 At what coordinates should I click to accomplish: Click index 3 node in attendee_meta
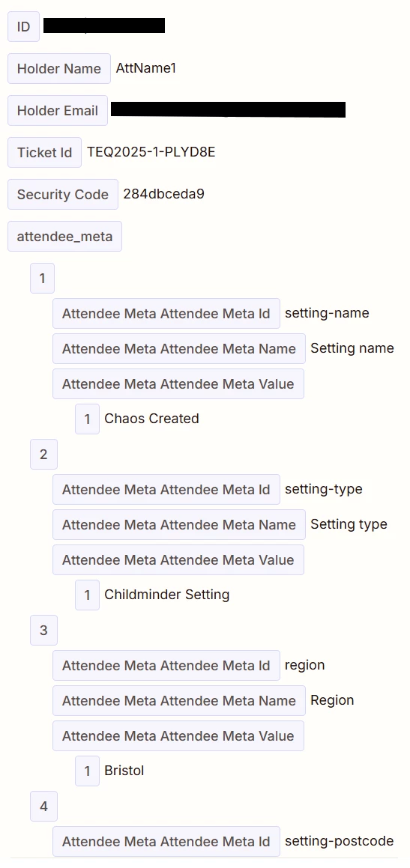pyautogui.click(x=43, y=630)
